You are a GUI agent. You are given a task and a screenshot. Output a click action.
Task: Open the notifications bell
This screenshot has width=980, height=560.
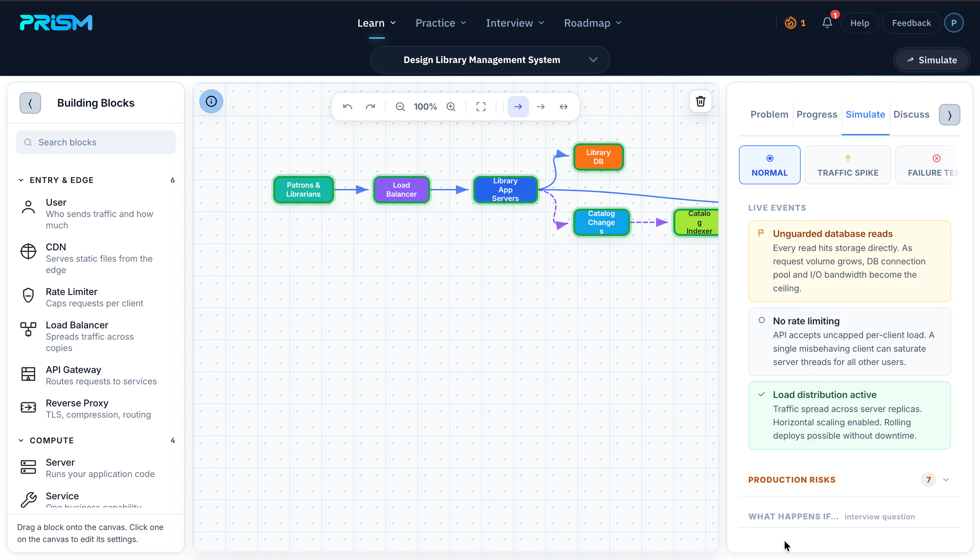[827, 23]
